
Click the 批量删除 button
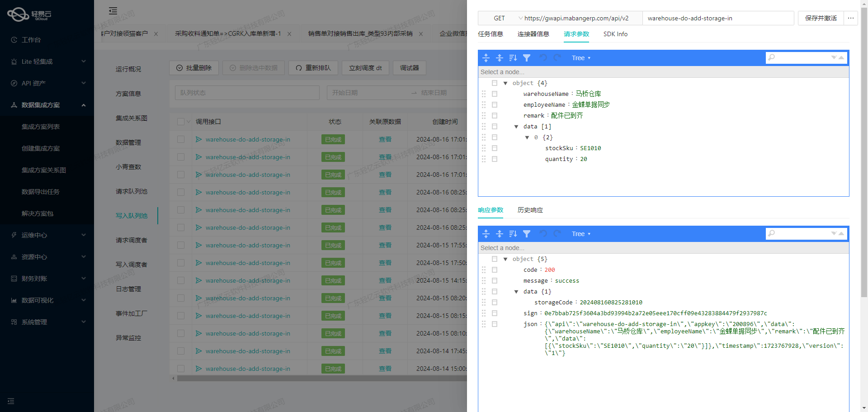[194, 68]
